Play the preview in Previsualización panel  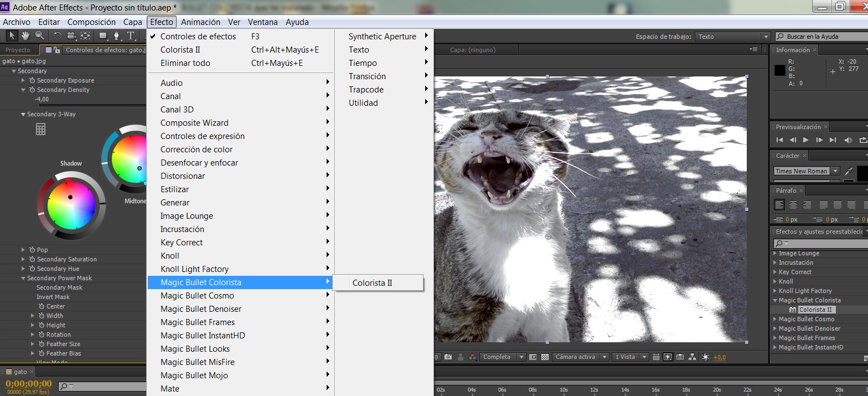[x=806, y=140]
